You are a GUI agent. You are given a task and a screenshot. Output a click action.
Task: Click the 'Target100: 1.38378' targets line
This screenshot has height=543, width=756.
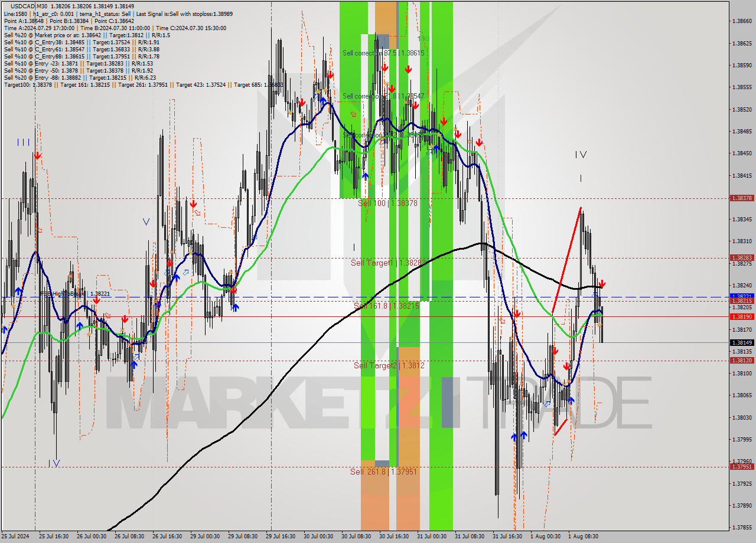coord(144,85)
